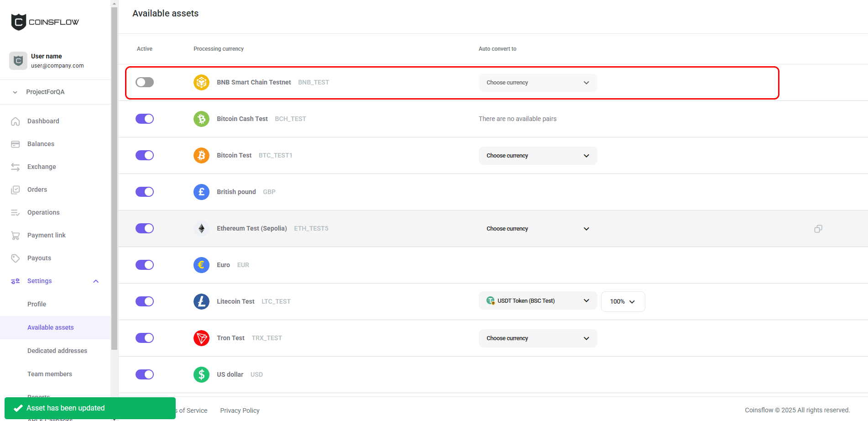Copy the Ethereum Test (Sepolia) asset link
The width and height of the screenshot is (868, 421).
click(818, 228)
